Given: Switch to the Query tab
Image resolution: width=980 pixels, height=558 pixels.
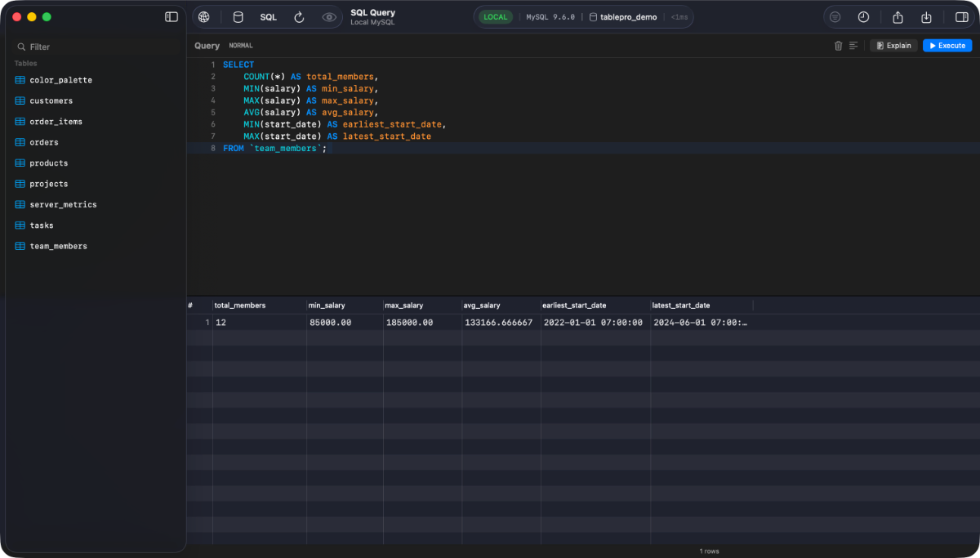Looking at the screenshot, I should [207, 45].
